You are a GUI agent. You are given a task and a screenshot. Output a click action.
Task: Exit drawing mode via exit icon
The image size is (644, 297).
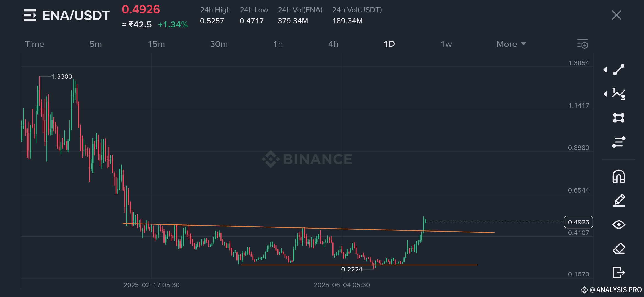[x=619, y=273]
